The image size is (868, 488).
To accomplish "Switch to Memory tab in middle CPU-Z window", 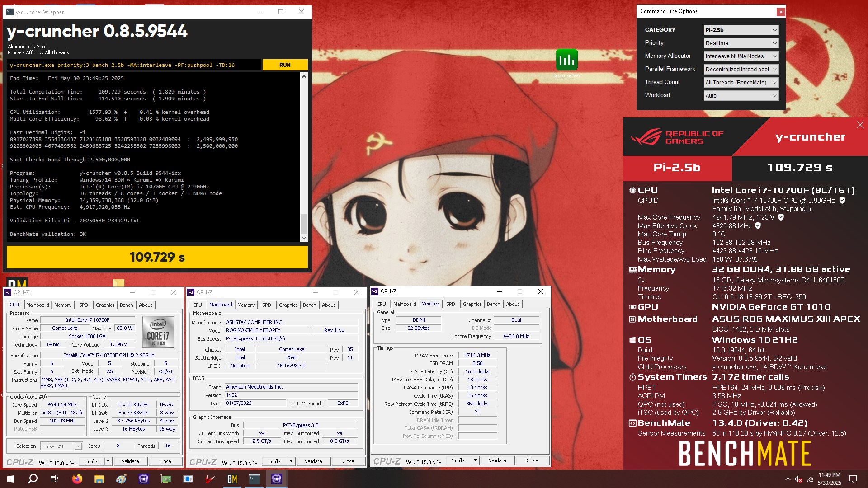I will point(246,305).
